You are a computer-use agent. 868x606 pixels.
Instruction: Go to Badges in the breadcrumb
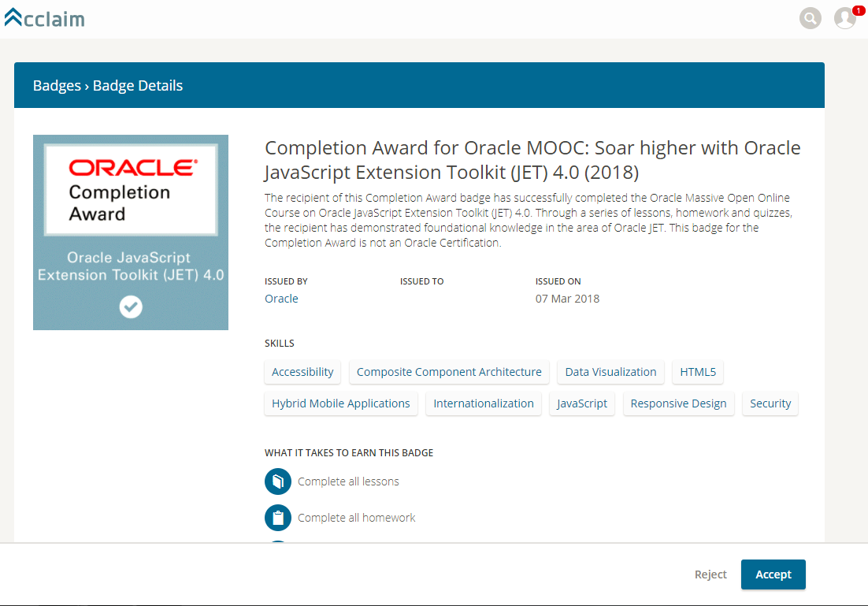(x=57, y=86)
